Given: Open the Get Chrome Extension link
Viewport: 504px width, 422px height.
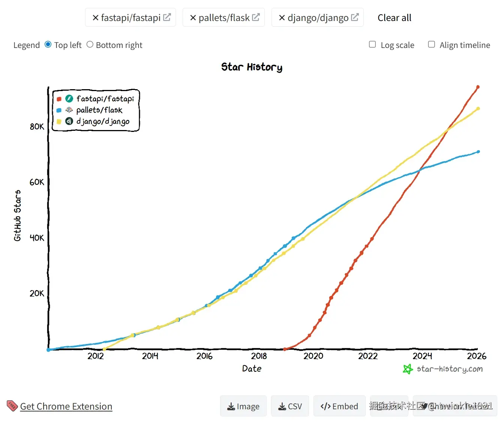Looking at the screenshot, I should (x=66, y=406).
